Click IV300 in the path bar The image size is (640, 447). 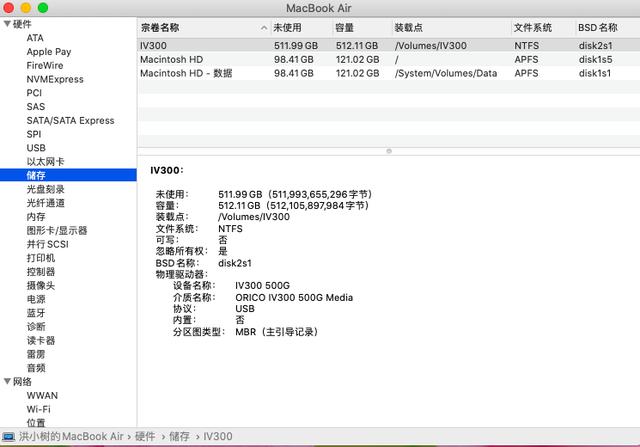(x=218, y=437)
